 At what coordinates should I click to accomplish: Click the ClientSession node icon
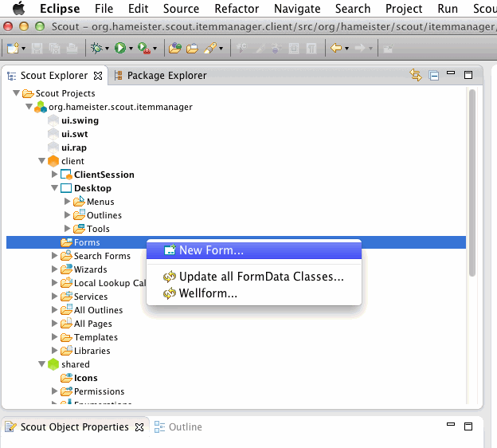(x=67, y=175)
